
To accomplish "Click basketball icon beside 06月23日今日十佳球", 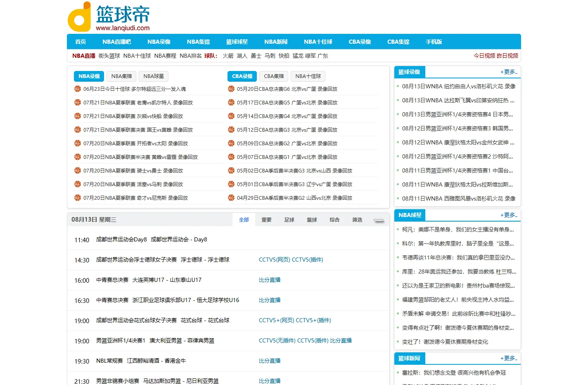I will [78, 89].
